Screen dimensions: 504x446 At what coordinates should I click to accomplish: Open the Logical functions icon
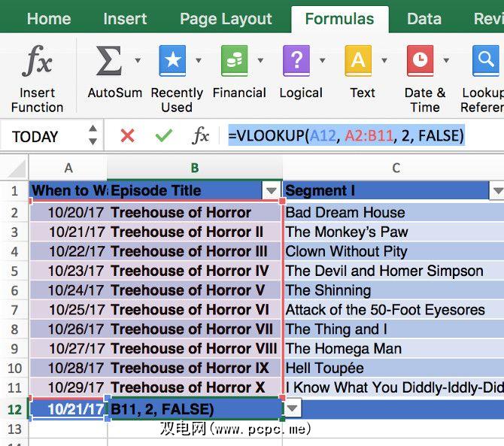pos(296,60)
